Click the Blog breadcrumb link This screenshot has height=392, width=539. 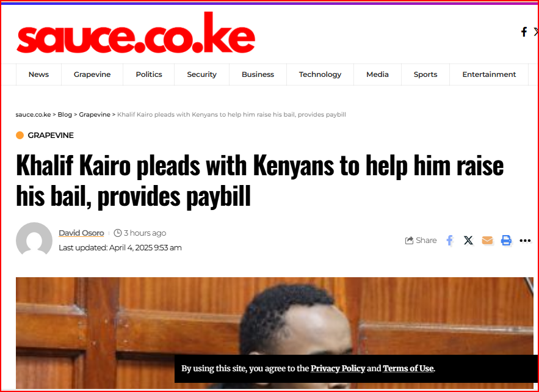[65, 115]
